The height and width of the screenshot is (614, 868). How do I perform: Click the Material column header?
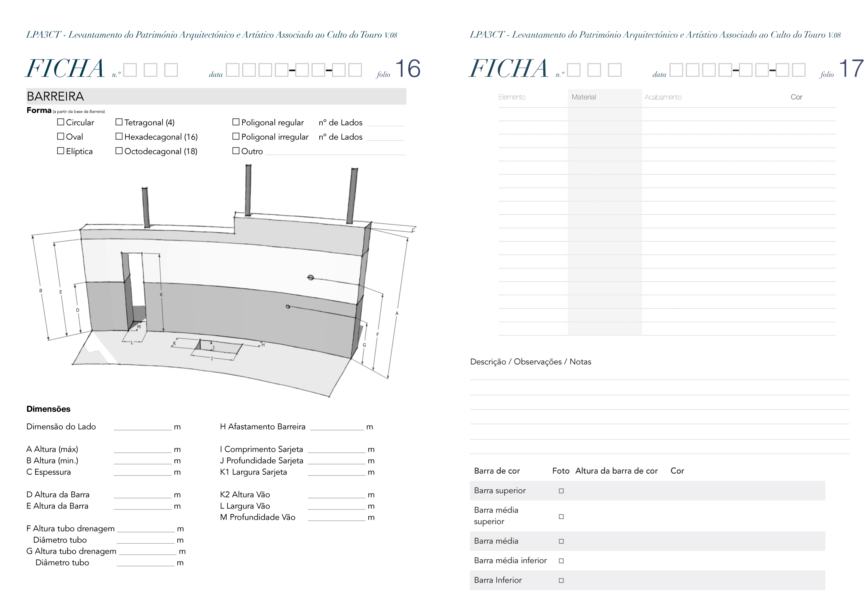click(584, 97)
